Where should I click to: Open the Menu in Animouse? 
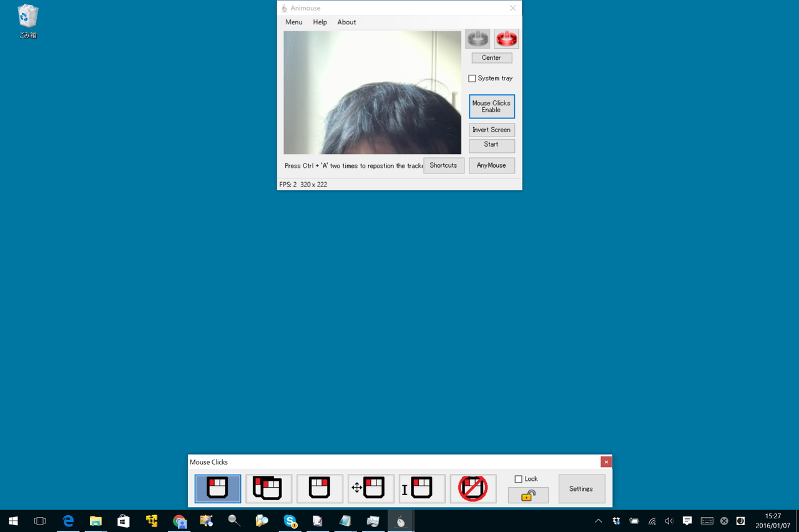click(x=293, y=22)
